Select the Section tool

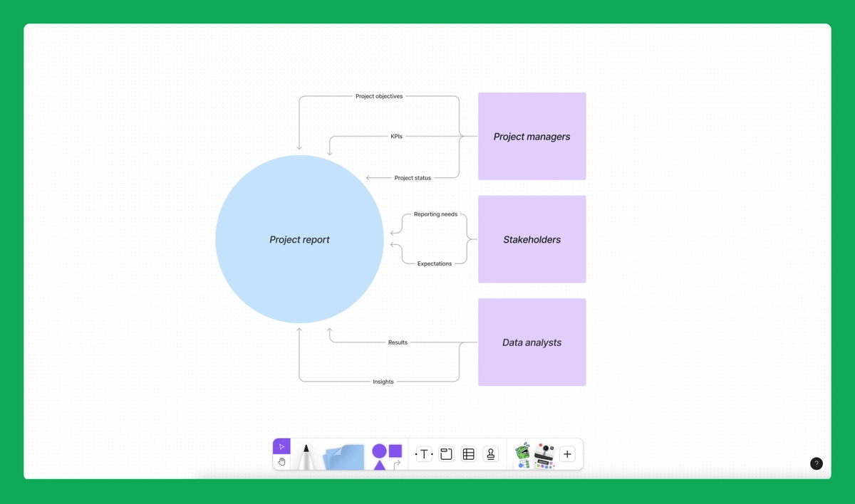pos(446,453)
